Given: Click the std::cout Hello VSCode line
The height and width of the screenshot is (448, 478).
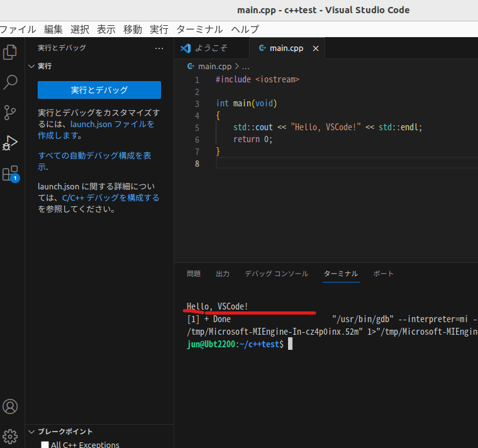Looking at the screenshot, I should point(328,127).
